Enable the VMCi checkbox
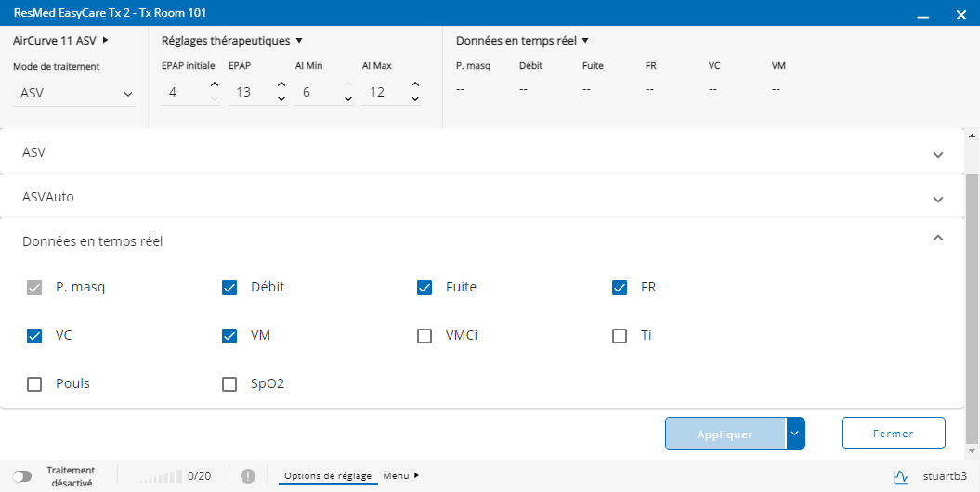 point(425,336)
